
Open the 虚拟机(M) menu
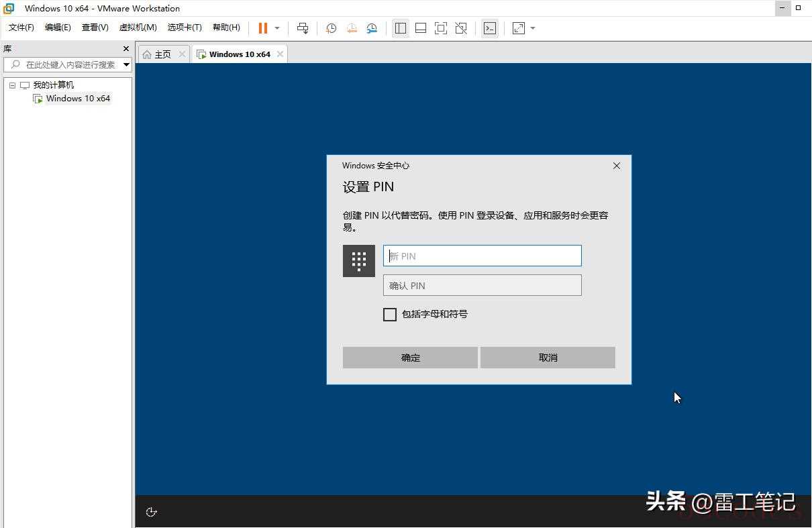pyautogui.click(x=138, y=28)
